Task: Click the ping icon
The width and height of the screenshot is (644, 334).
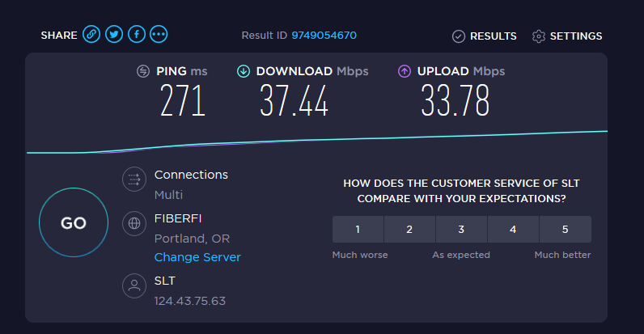Action: coord(143,71)
